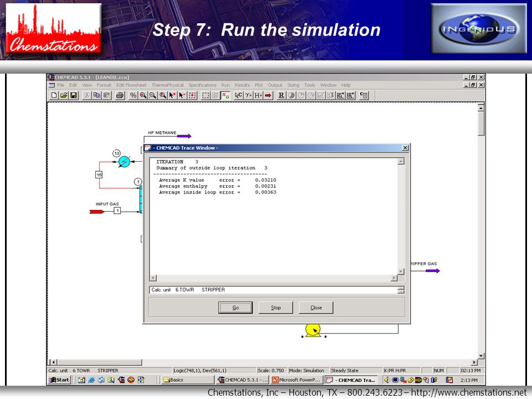Click the Calc. unit field up spinner arrow
This screenshot has height=399, width=532.
(x=401, y=288)
